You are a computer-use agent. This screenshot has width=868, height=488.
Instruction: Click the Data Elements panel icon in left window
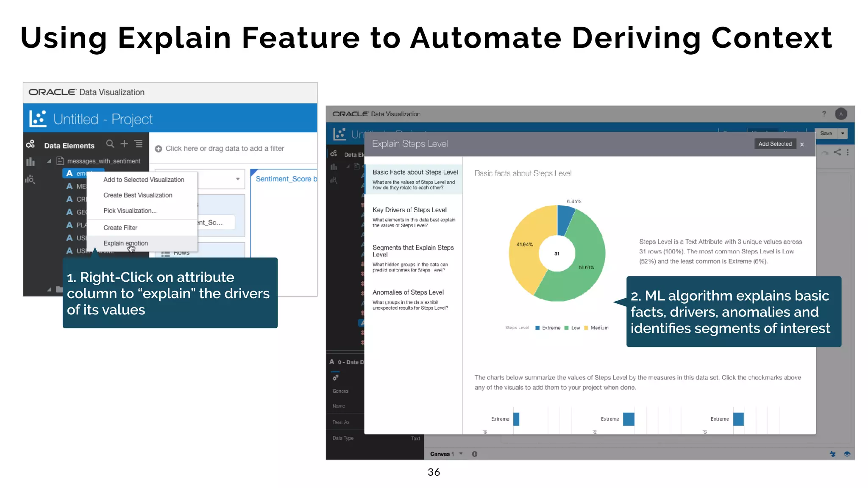click(x=30, y=144)
